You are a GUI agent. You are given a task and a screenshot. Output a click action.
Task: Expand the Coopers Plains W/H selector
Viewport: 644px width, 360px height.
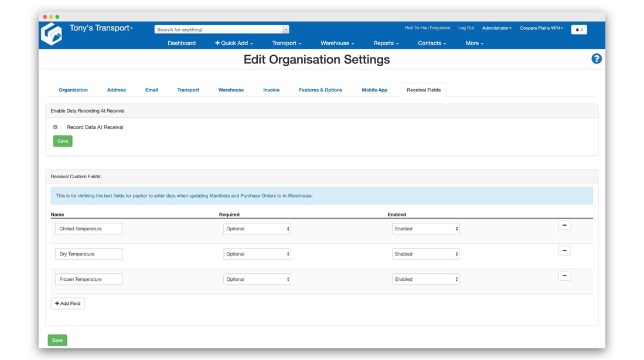541,28
